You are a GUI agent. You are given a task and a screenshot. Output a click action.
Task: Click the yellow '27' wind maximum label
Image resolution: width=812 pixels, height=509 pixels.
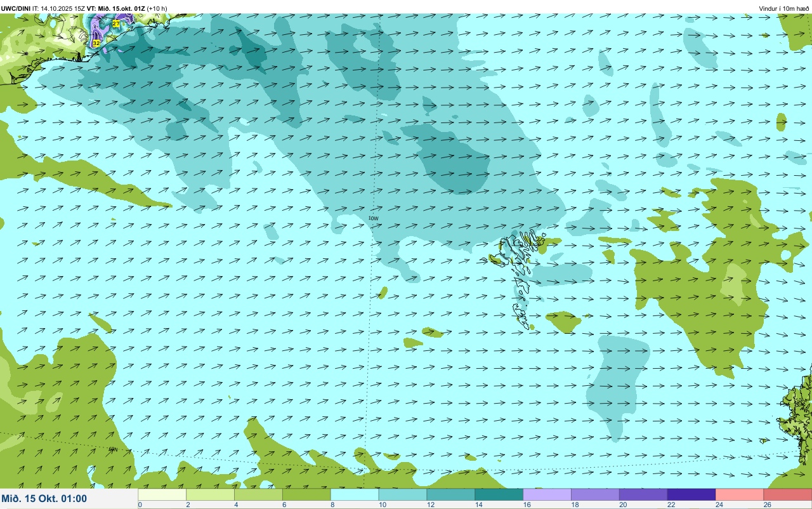click(x=116, y=23)
